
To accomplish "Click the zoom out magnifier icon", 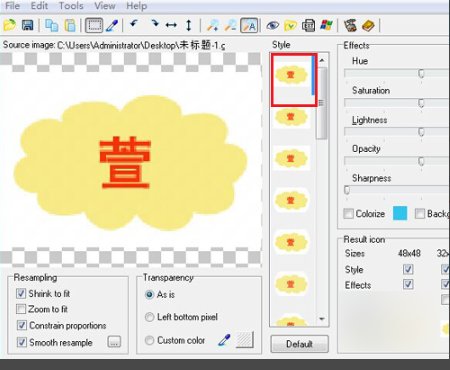I will pos(230,25).
